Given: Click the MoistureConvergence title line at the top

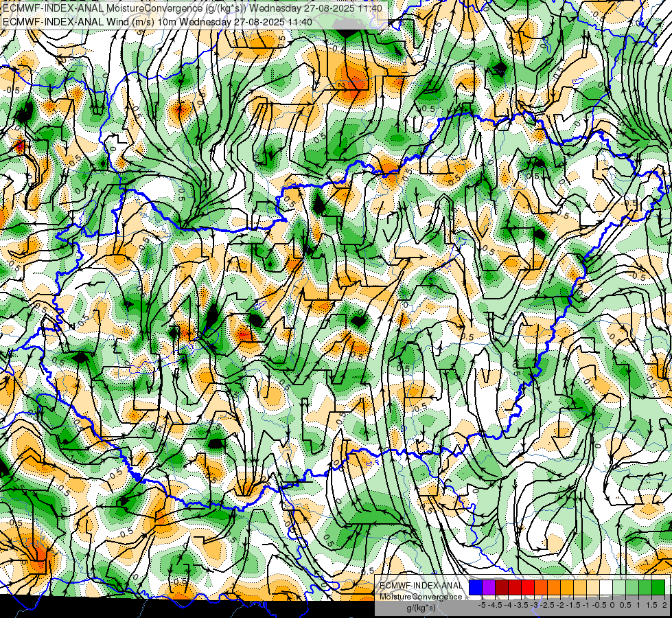Looking at the screenshot, I should (x=192, y=8).
